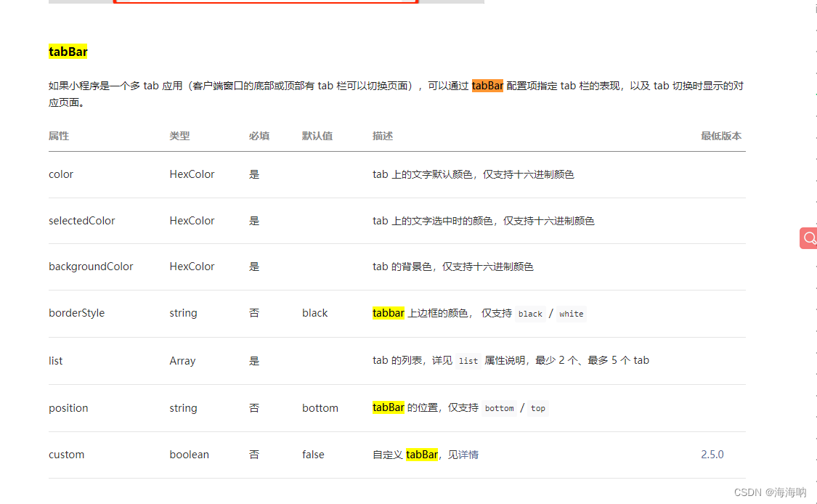
Task: Click the top code badge in position row
Action: pyautogui.click(x=537, y=408)
